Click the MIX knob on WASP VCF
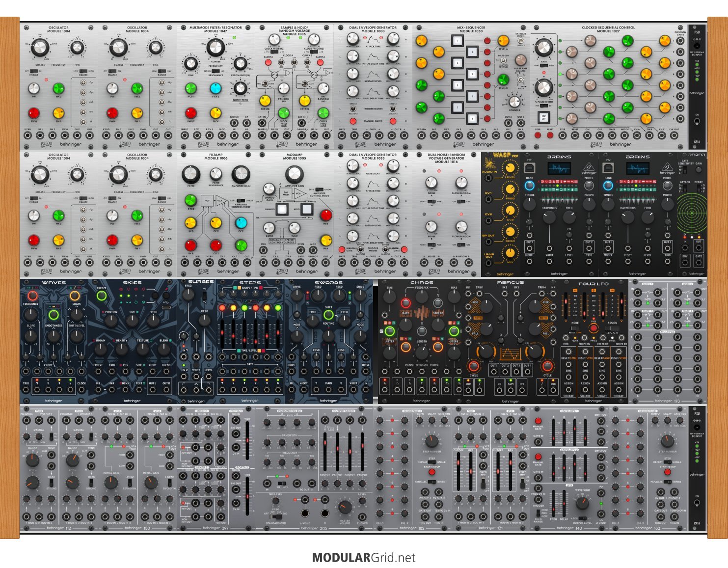The height and width of the screenshot is (568, 728). click(x=511, y=253)
